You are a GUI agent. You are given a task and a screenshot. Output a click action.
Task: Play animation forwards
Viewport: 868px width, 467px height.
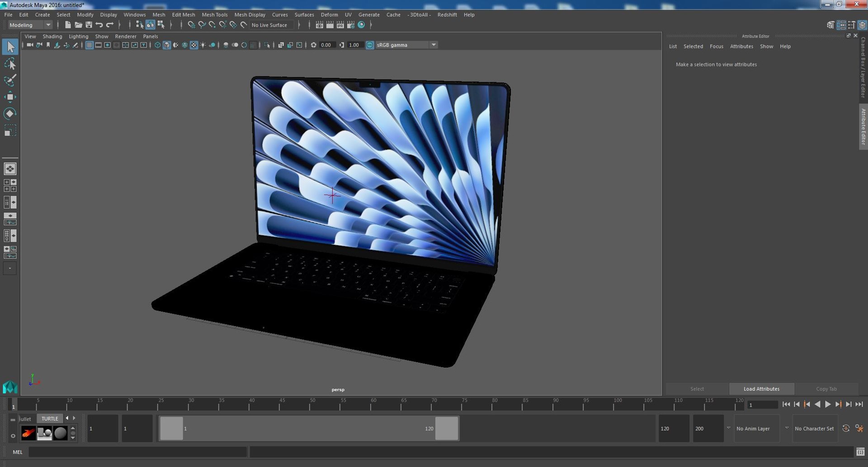point(828,404)
